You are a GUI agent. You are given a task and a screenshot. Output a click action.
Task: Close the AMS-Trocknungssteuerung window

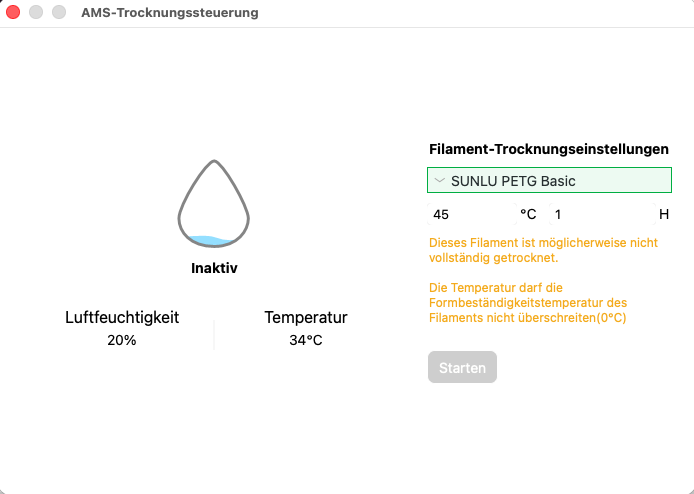coord(13,12)
